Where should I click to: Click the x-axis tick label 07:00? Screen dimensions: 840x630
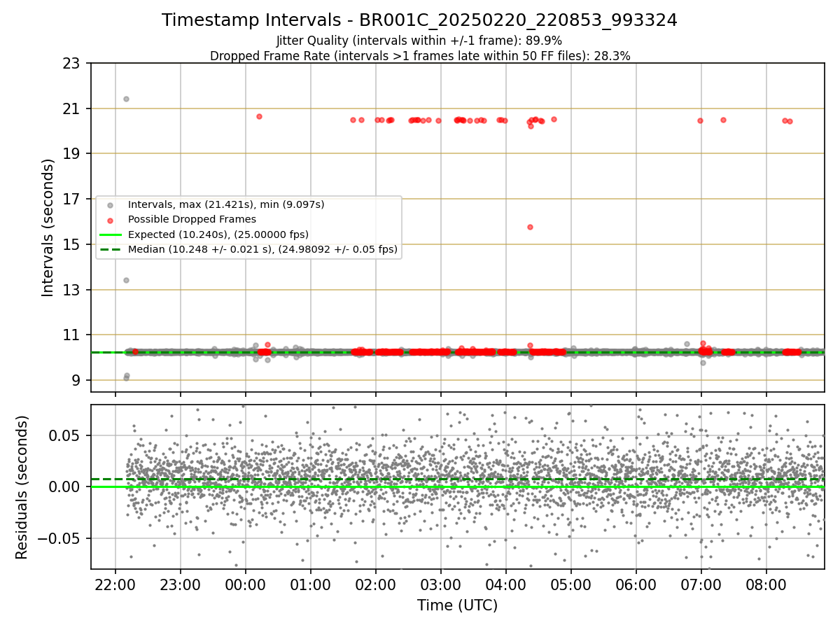click(701, 584)
